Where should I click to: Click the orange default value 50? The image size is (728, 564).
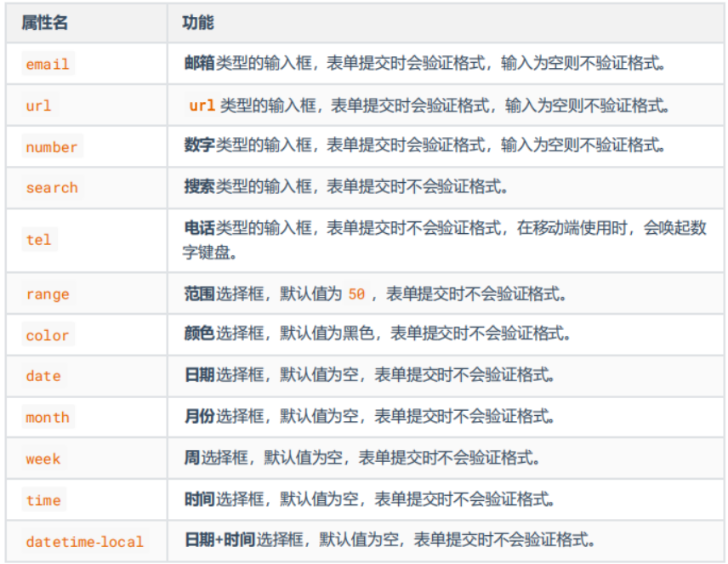pyautogui.click(x=356, y=294)
